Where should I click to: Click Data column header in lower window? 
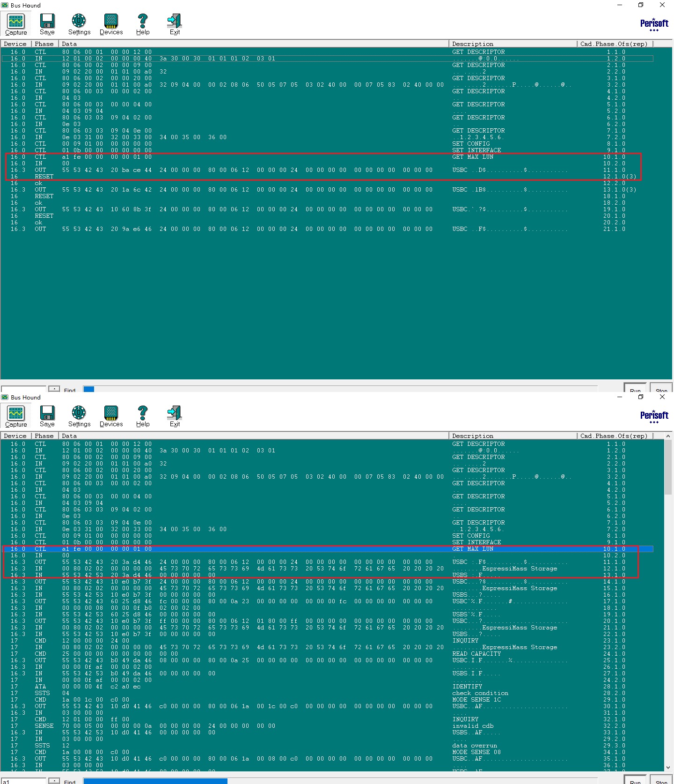coord(254,436)
